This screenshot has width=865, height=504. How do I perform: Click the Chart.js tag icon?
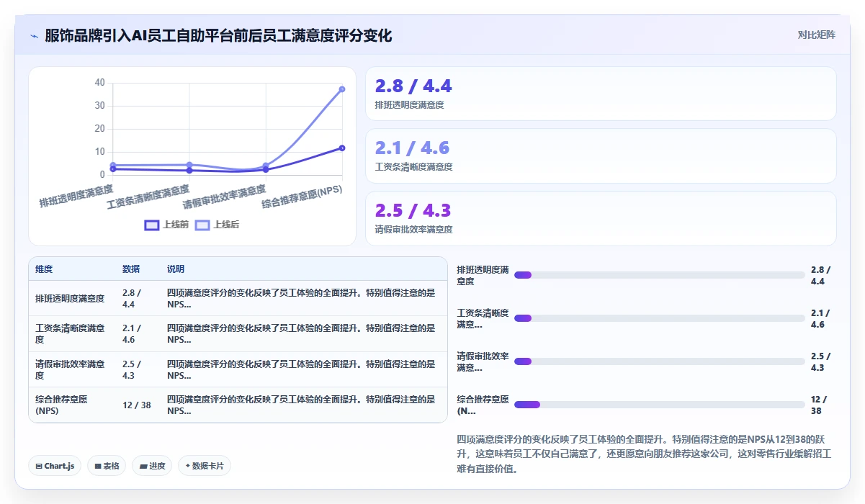tap(38, 467)
